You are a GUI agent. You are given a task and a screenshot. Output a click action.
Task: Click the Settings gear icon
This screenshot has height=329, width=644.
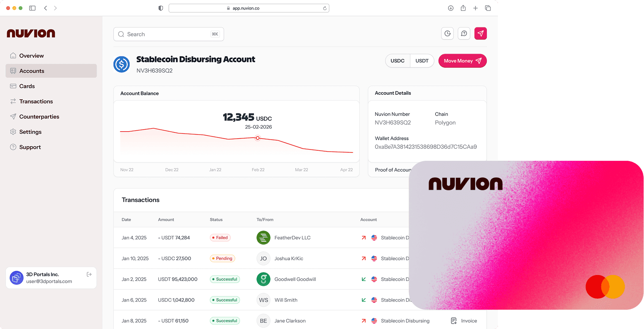[13, 132]
